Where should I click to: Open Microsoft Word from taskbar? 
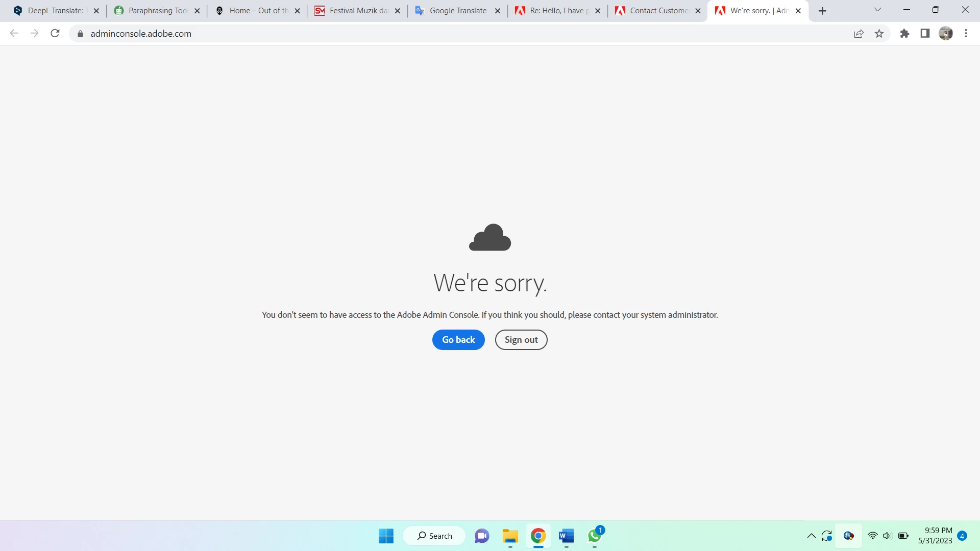(x=566, y=536)
